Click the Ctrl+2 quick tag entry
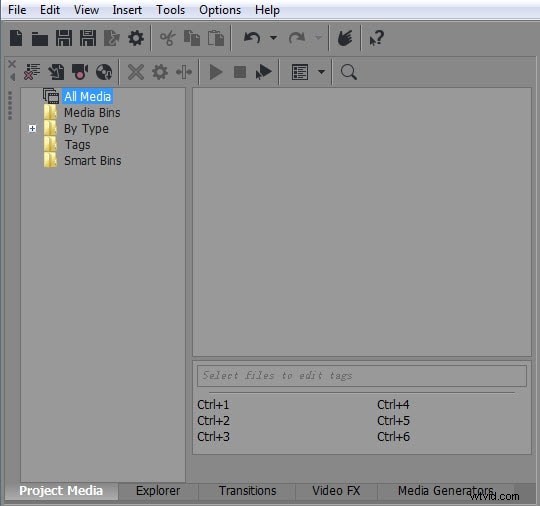The width and height of the screenshot is (540, 506). (x=213, y=421)
